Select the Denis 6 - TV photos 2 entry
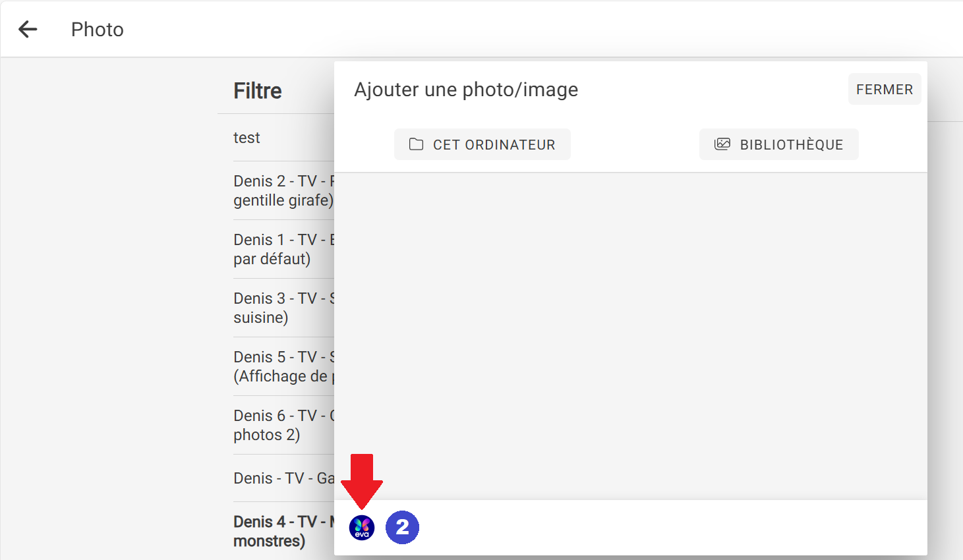The image size is (963, 560). (283, 425)
